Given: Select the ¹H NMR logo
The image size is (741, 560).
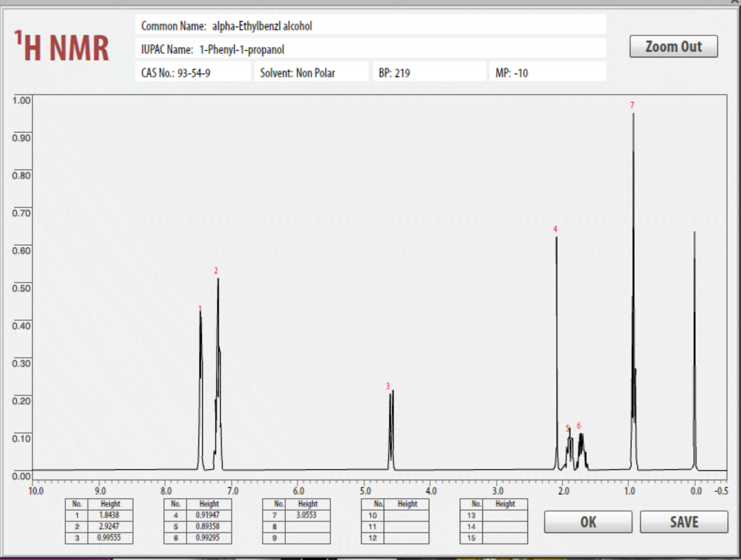Looking at the screenshot, I should tap(62, 46).
